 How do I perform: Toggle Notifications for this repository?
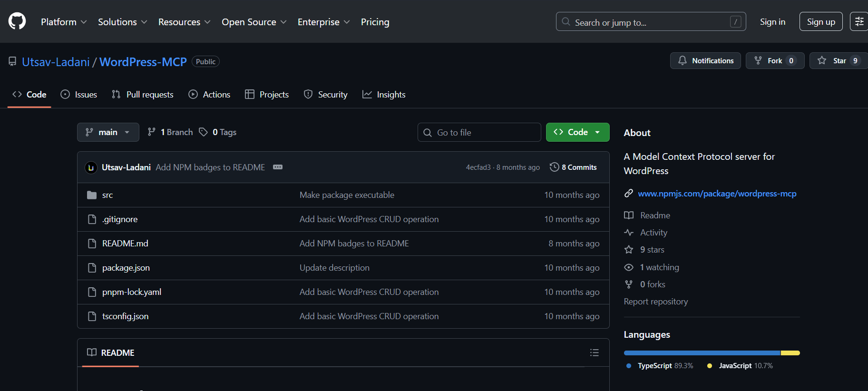[705, 61]
